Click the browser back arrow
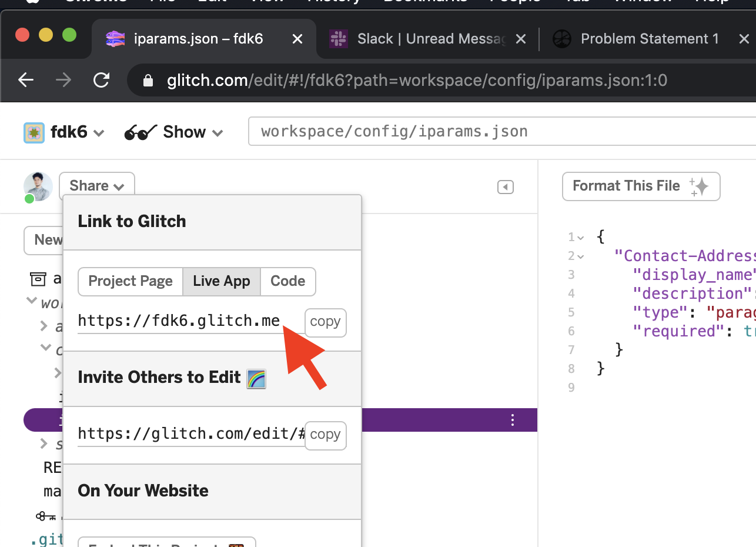Viewport: 756px width, 547px height. (x=26, y=80)
